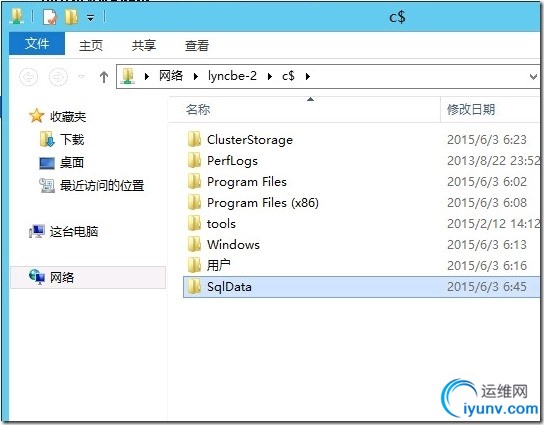The image size is (544, 425).
Task: Select the PerfLogs folder name
Action: click(x=232, y=161)
